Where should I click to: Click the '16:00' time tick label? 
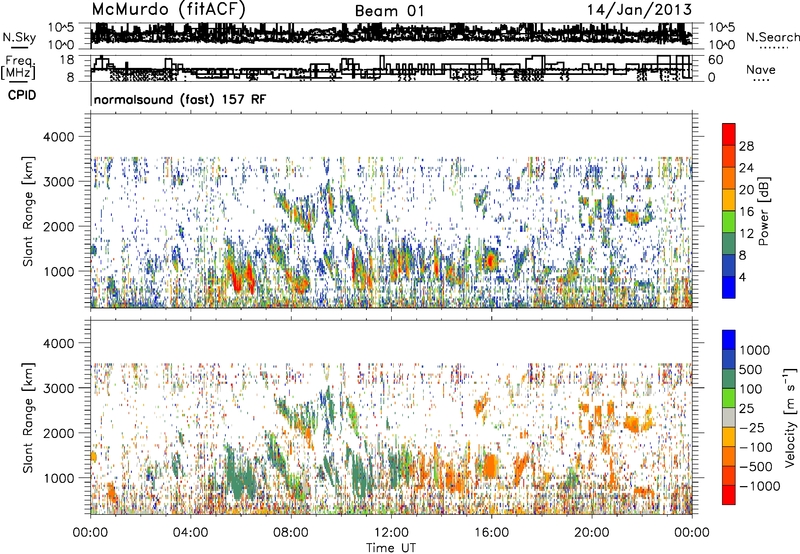(x=492, y=533)
